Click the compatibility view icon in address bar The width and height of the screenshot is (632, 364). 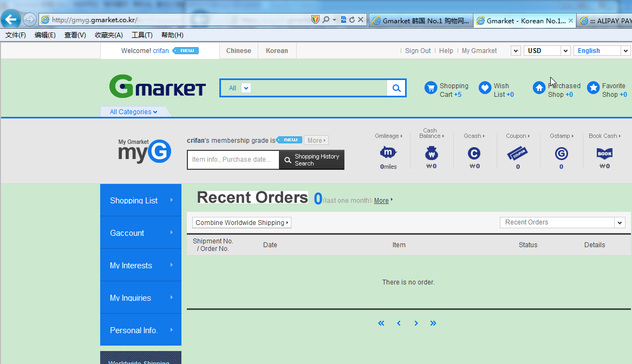coord(343,19)
